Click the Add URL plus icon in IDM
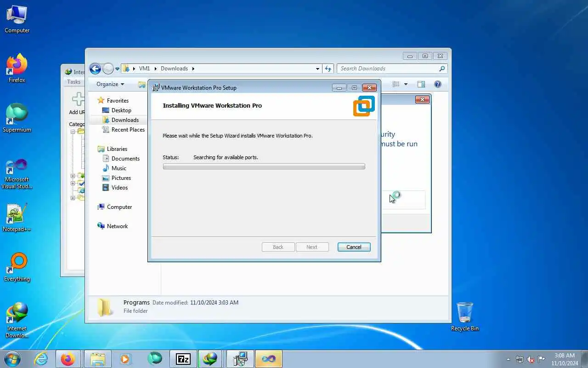The image size is (588, 368). (78, 99)
